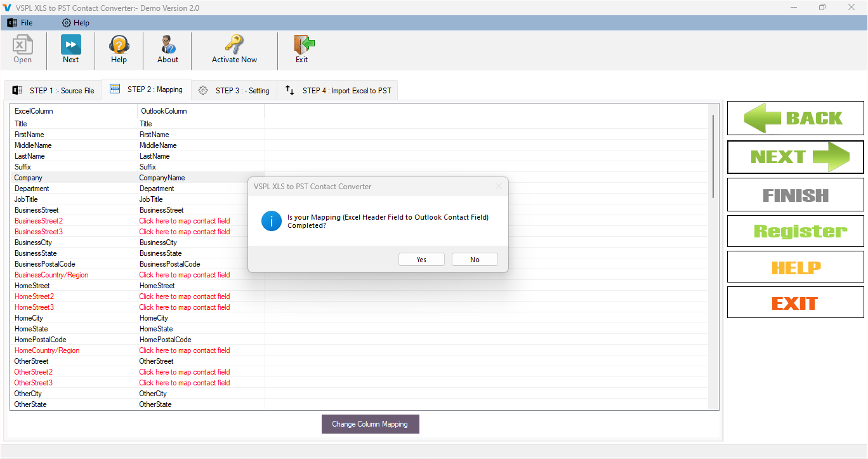Click the red HomeCountry/Region Excel entry

(47, 350)
